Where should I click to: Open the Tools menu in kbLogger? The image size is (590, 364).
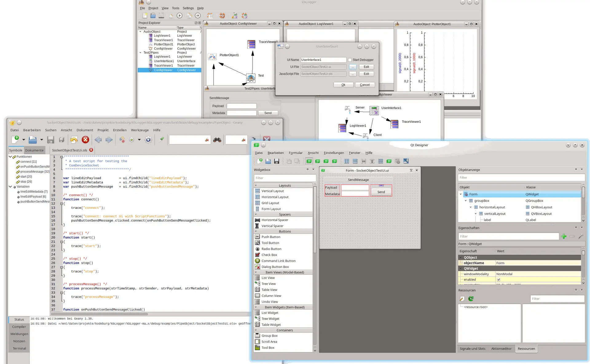(x=175, y=8)
